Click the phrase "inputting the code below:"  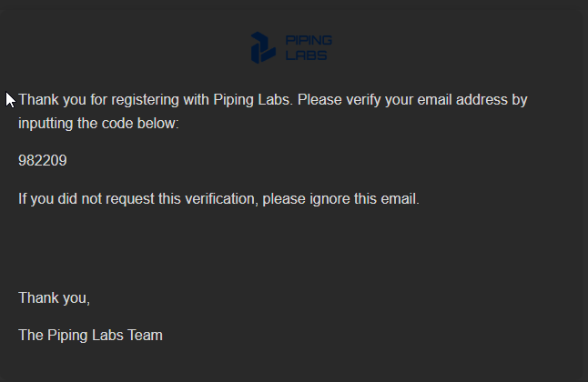[99, 124]
